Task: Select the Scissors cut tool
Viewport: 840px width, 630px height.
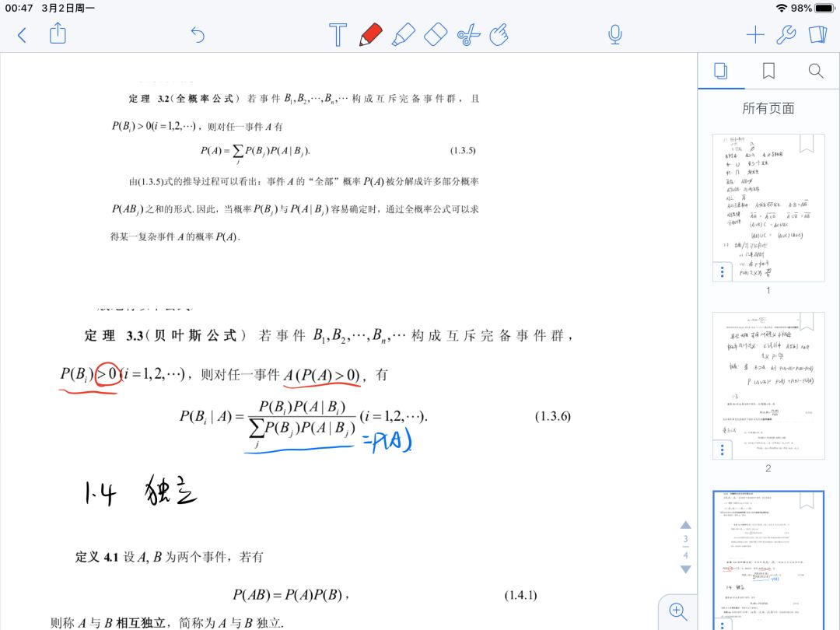Action: point(469,34)
